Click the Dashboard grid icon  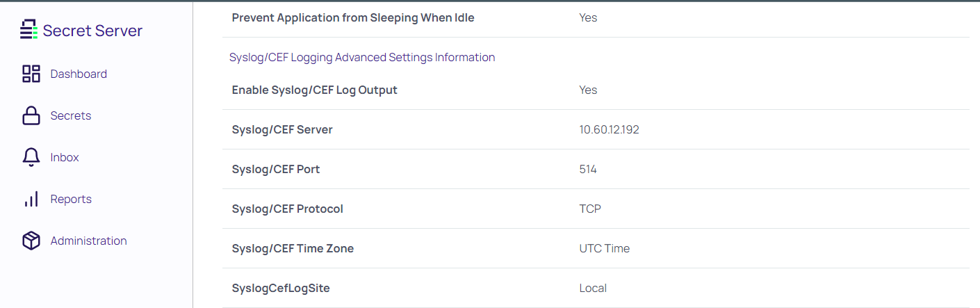(31, 74)
